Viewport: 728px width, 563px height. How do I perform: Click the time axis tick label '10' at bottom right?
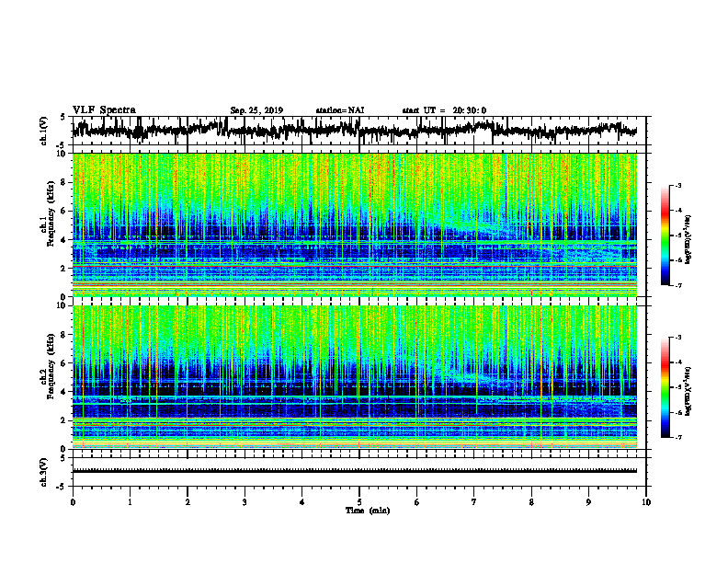(646, 502)
